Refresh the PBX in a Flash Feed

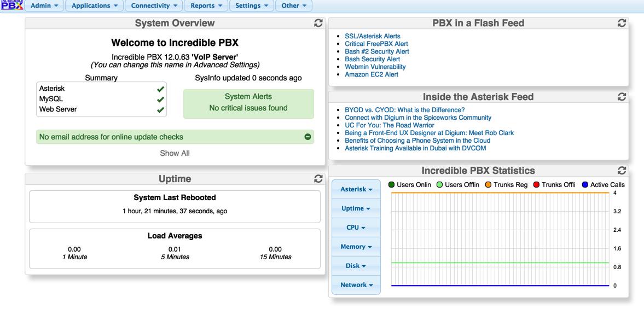point(622,24)
